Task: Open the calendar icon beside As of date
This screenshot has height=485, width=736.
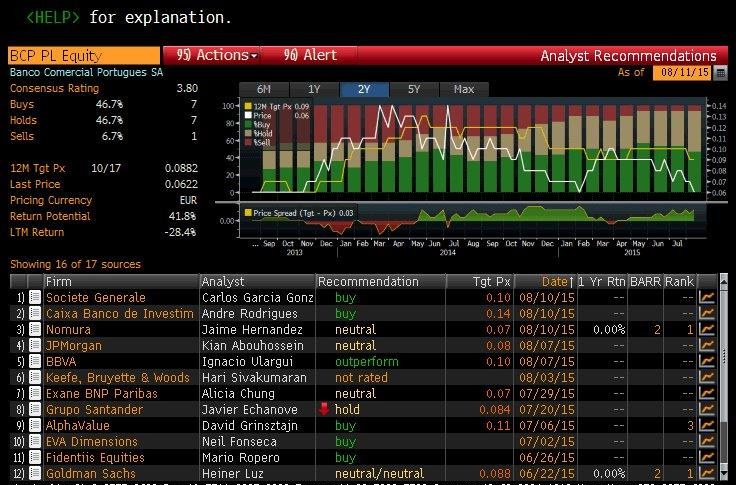Action: pyautogui.click(x=720, y=73)
